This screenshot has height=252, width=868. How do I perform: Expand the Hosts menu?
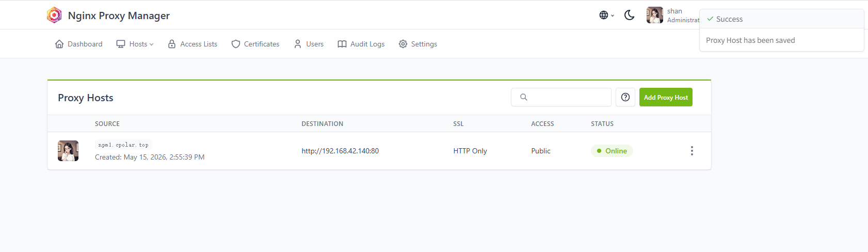coord(135,44)
